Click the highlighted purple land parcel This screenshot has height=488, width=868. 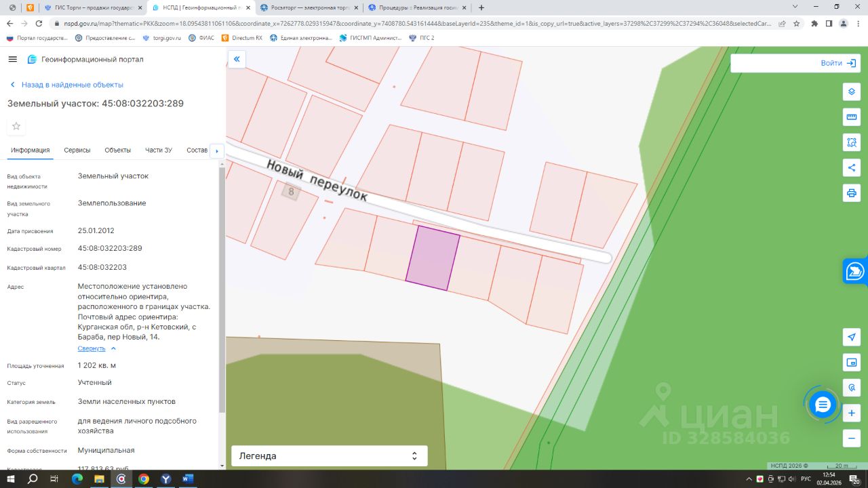click(433, 258)
